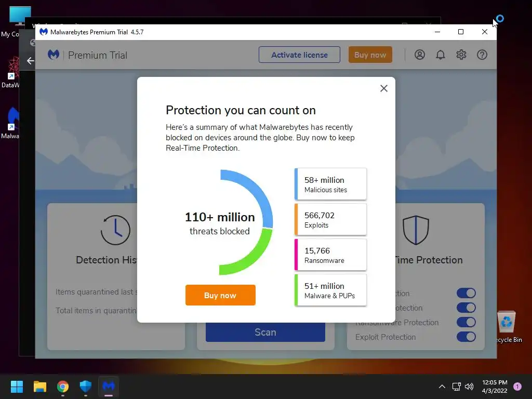Open the account profile icon

420,55
